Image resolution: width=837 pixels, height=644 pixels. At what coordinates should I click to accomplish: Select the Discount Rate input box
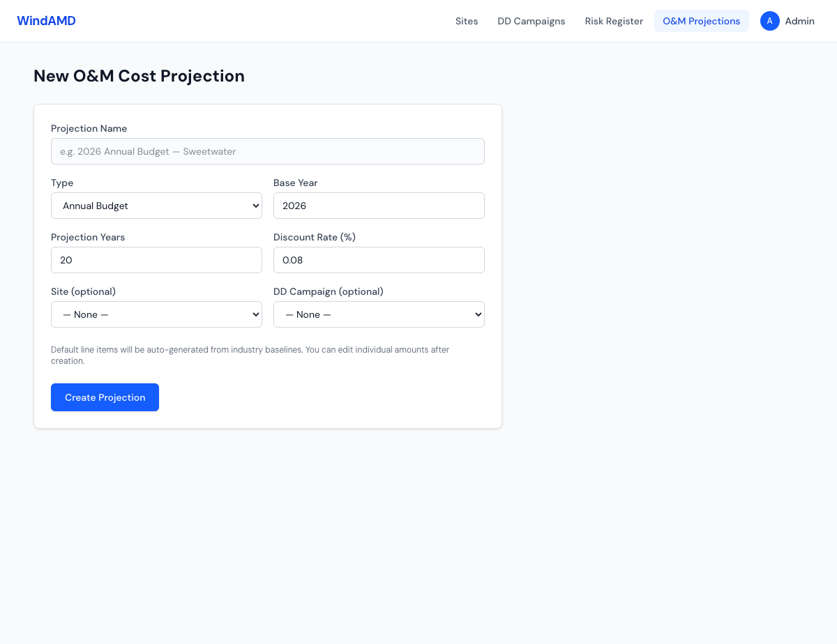click(379, 260)
